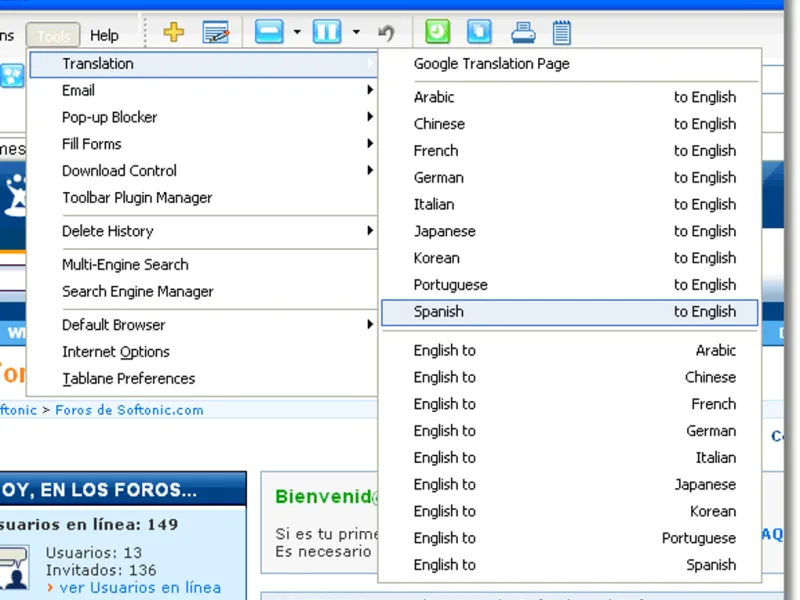Viewport: 800px width, 600px height.
Task: Open the Foros de Softonic.com link
Action: pyautogui.click(x=129, y=410)
